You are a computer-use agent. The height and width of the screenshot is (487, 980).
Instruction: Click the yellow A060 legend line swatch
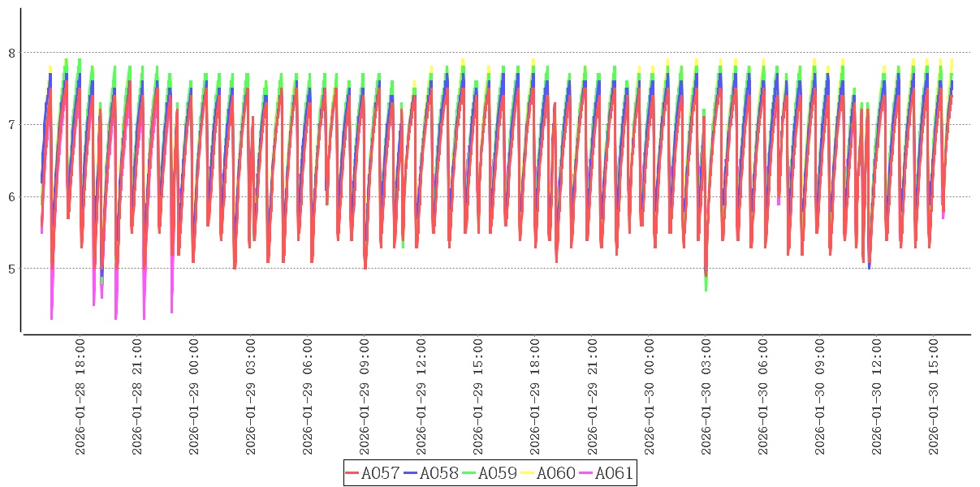(x=528, y=473)
